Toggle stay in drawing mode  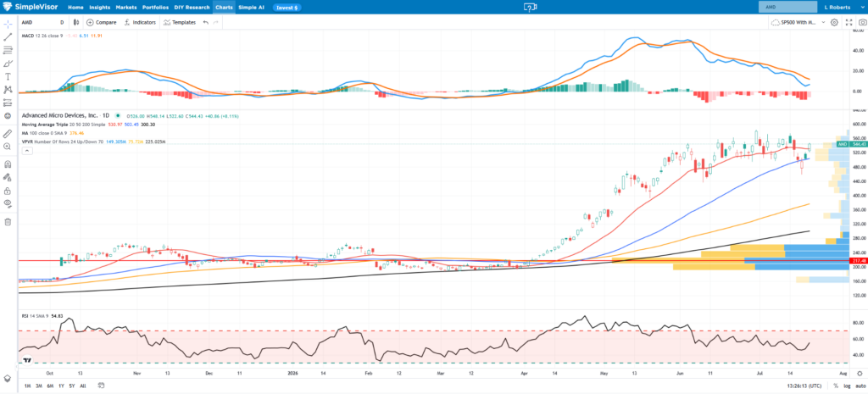pyautogui.click(x=8, y=178)
